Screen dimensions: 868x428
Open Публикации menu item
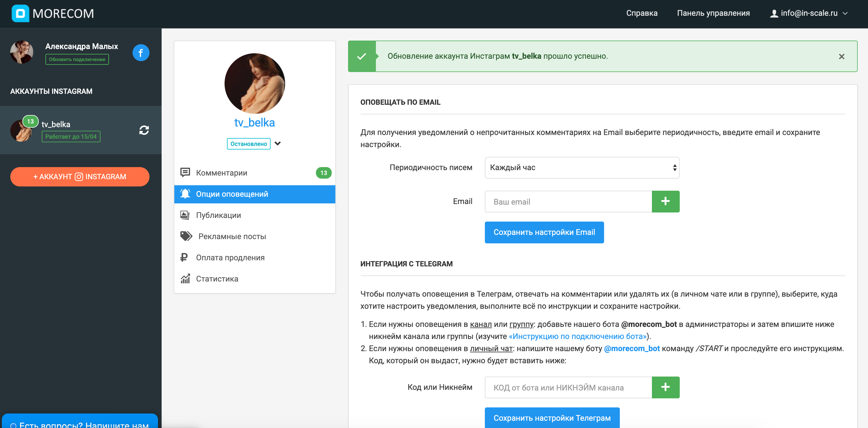(x=255, y=215)
